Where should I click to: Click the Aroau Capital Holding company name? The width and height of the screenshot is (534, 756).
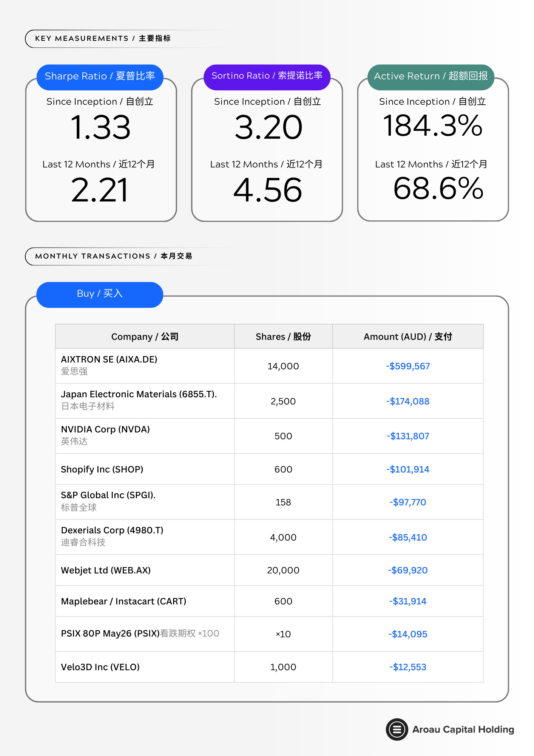click(463, 730)
